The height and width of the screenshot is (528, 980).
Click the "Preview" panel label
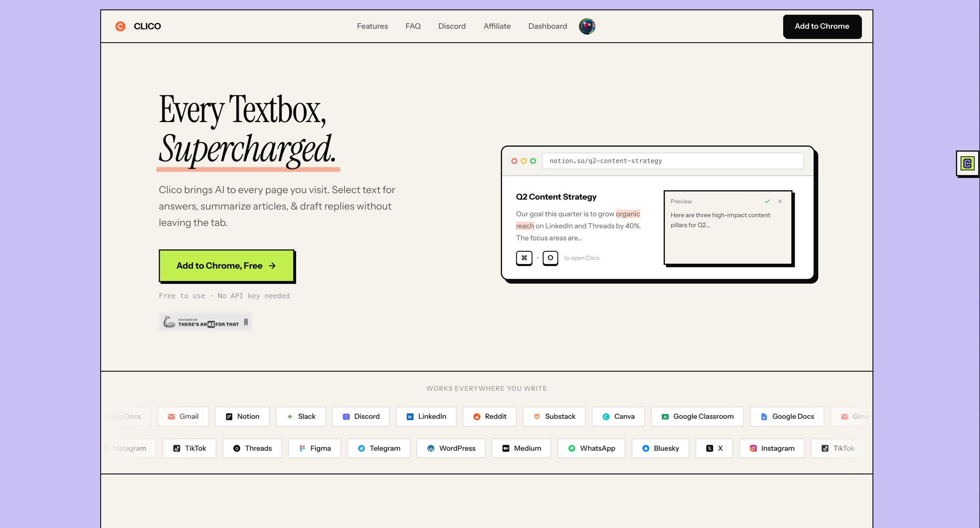pos(681,201)
